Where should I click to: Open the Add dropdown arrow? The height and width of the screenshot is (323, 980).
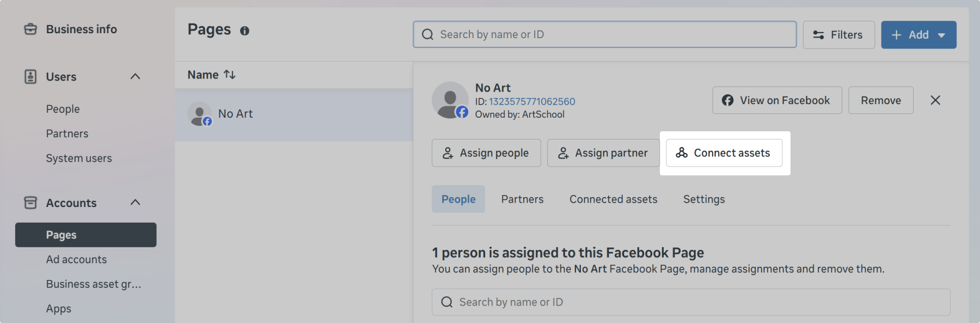[x=941, y=35]
